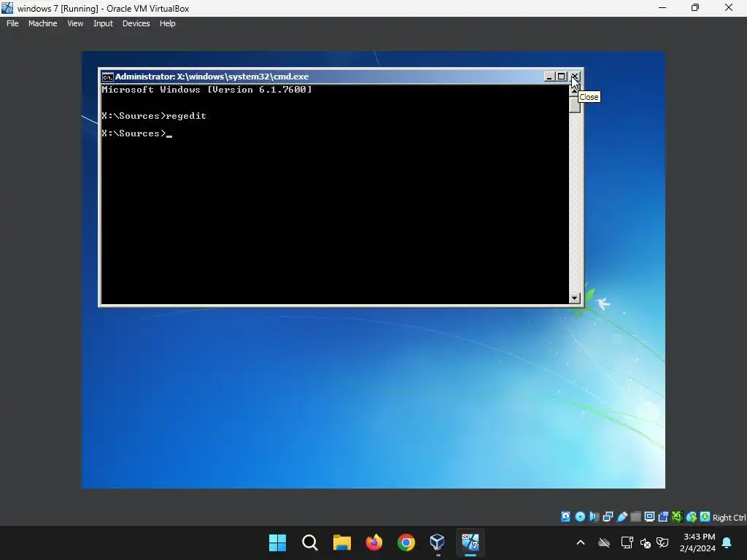
Task: Click the network tray icon
Action: (627, 542)
